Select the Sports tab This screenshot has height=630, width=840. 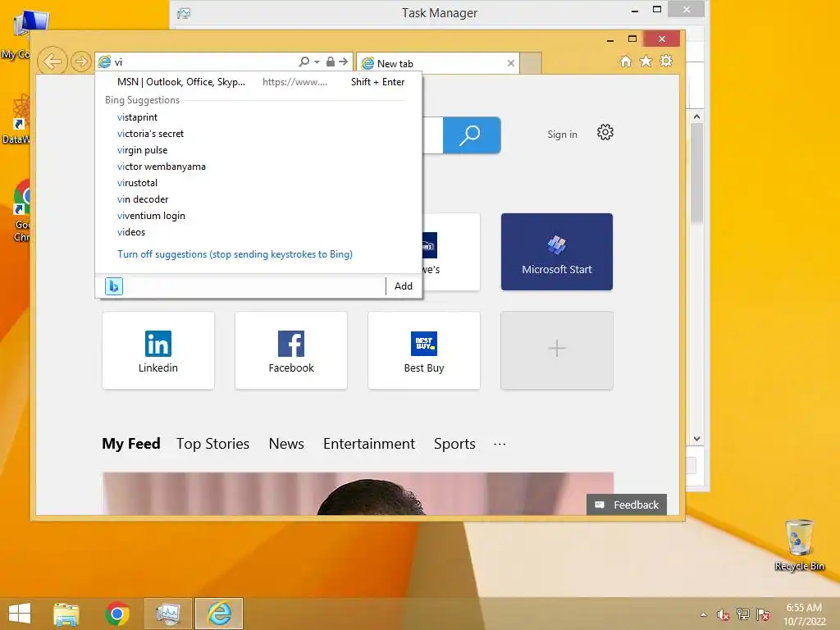454,444
